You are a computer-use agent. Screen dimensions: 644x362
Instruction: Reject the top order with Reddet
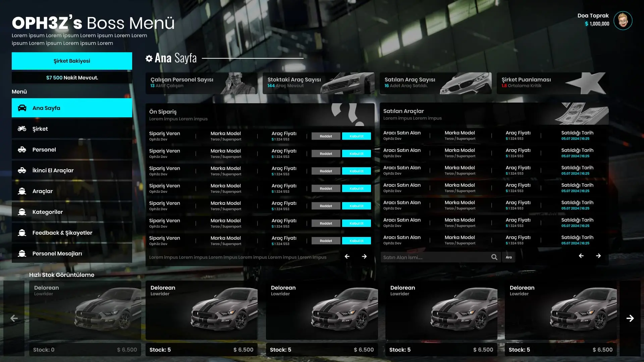click(x=325, y=136)
